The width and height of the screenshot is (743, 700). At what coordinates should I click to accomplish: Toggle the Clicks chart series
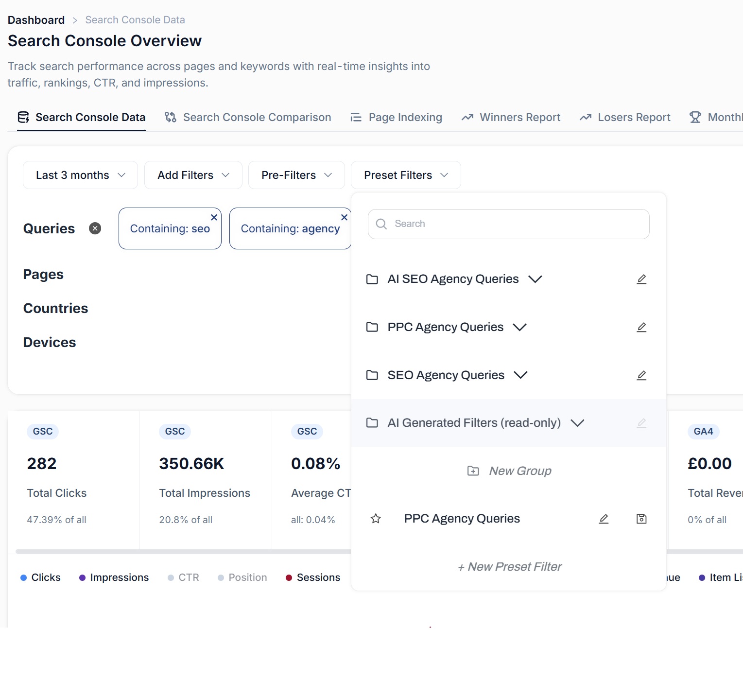(x=40, y=577)
